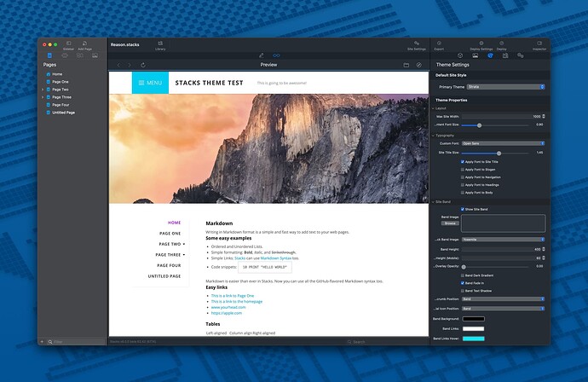Select the blue Theme Settings inspector tab
The image size is (588, 382).
(x=490, y=55)
